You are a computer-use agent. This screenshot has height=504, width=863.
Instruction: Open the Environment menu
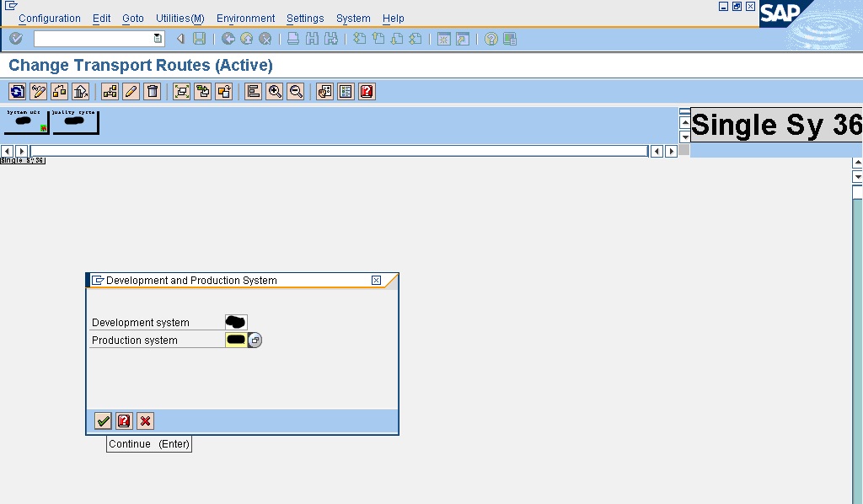click(x=245, y=19)
